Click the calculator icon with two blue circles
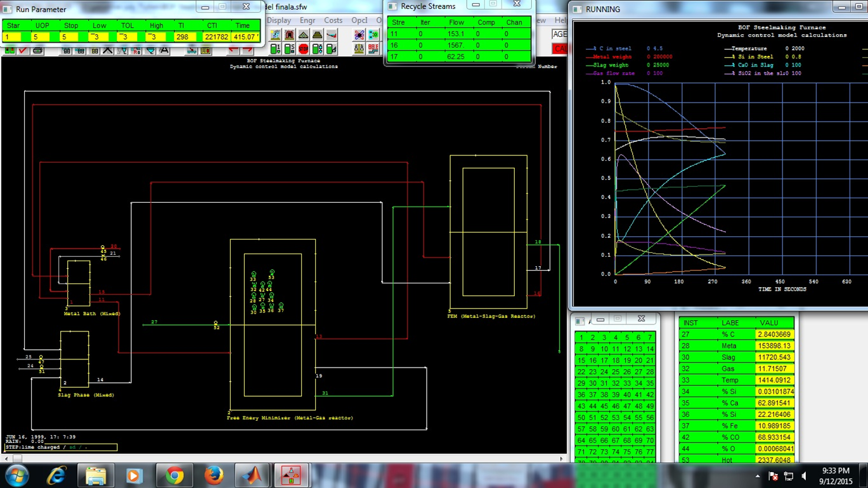868x488 pixels. [317, 49]
